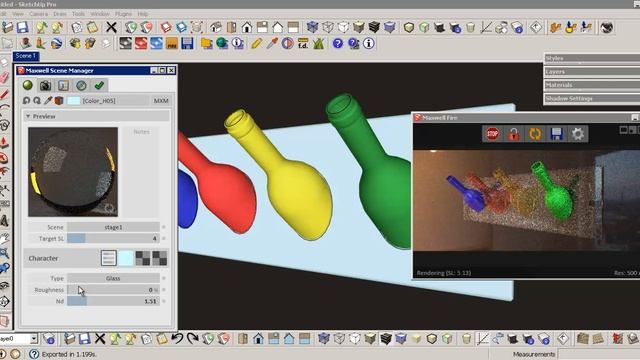The width and height of the screenshot is (640, 360).
Task: Click the black and white sphere icon ending the top toolbar
Action: 607,27
